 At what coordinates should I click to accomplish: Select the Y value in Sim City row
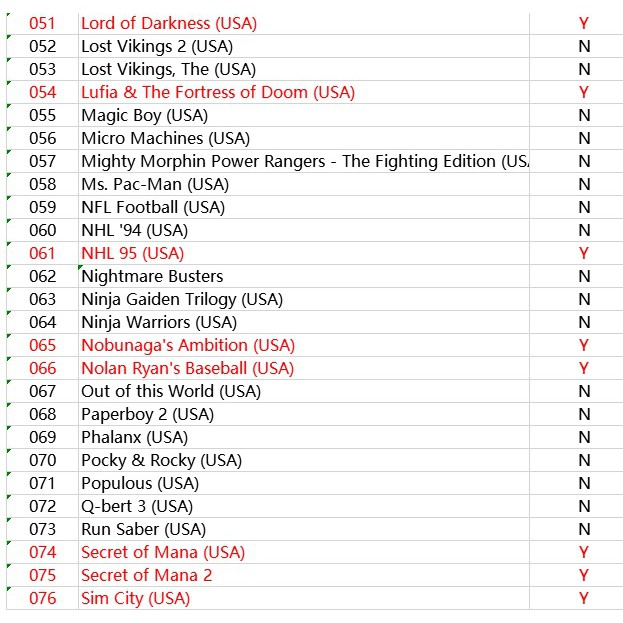pos(584,598)
